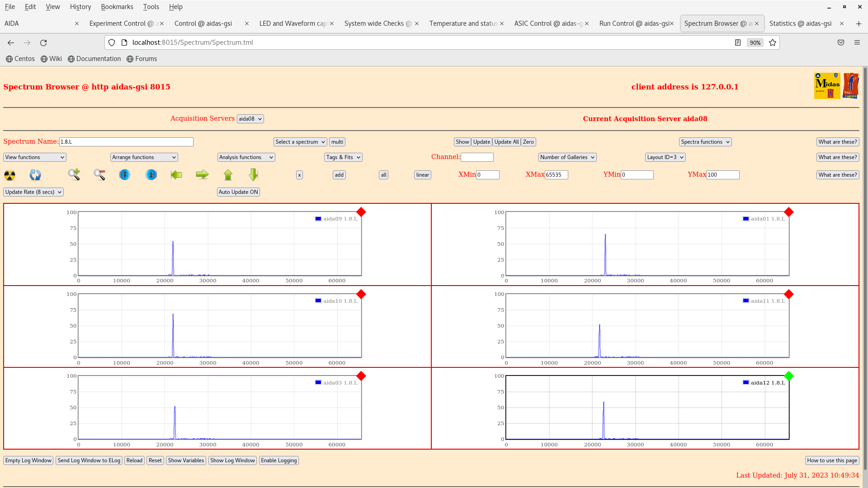Click the green right arrow icon
Image resolution: width=868 pixels, height=488 pixels.
click(202, 174)
